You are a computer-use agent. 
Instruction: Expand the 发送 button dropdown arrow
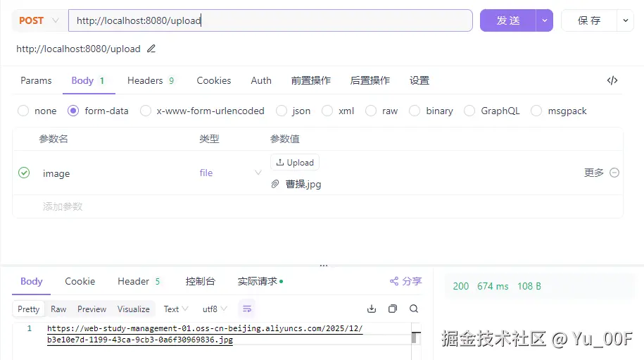545,20
